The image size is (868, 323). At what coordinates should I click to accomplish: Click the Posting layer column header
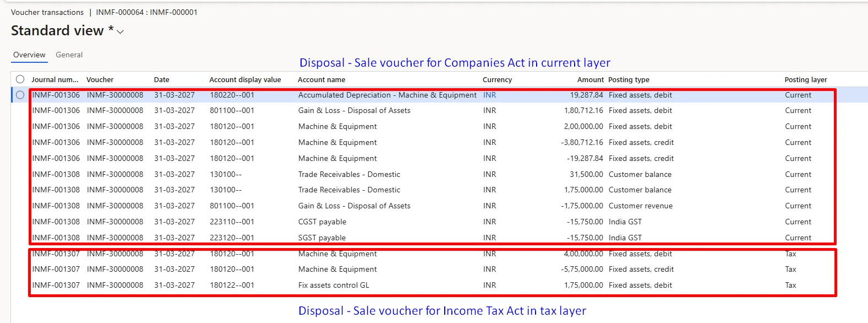805,80
